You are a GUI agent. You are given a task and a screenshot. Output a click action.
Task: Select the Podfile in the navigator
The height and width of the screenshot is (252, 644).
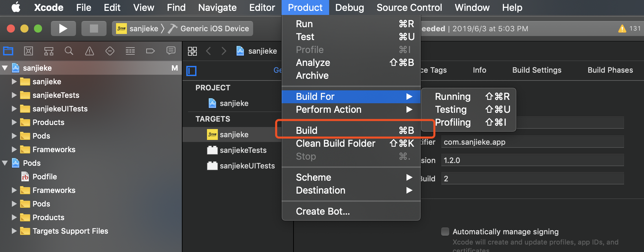click(44, 177)
